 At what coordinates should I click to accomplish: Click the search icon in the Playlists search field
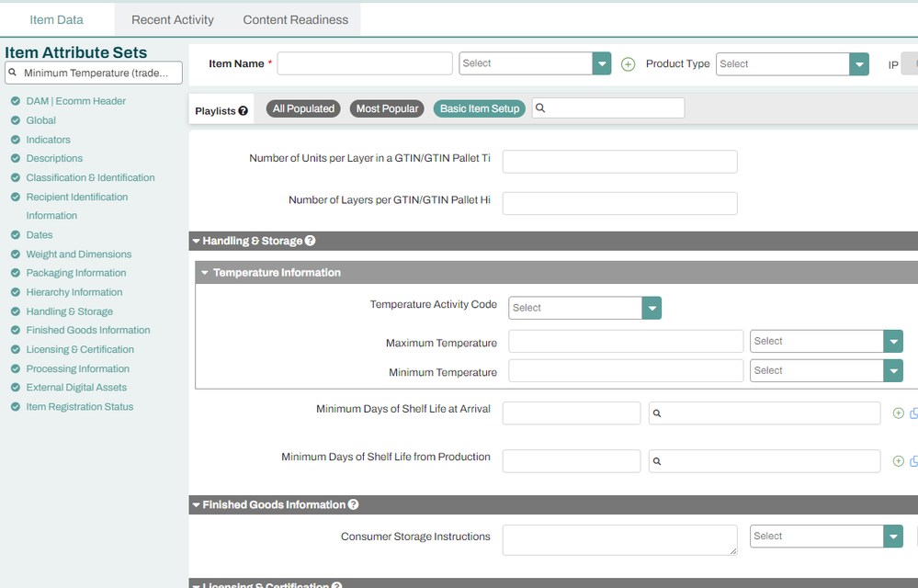(x=540, y=108)
